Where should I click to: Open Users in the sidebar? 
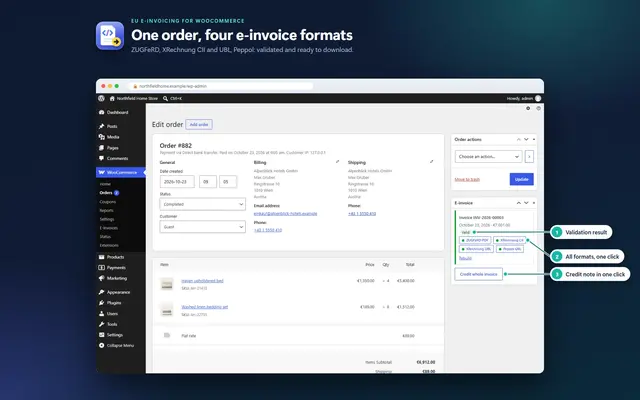[x=109, y=313]
